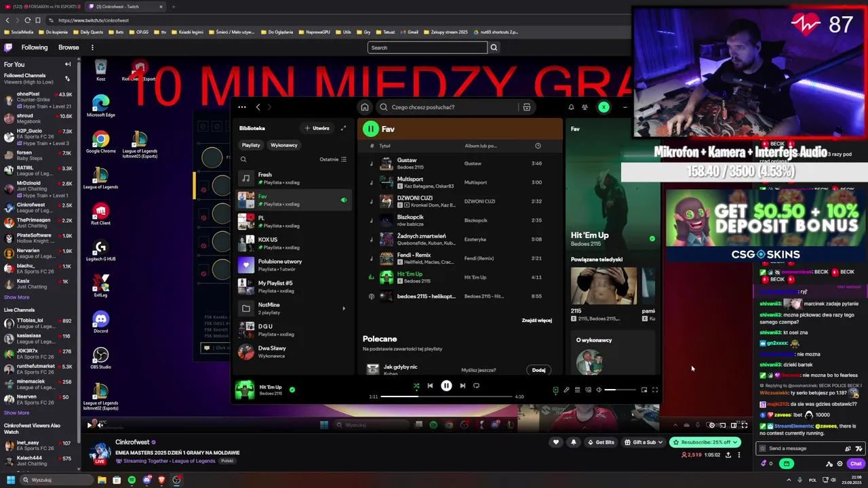Click the heart follow icon on channel
Screen dimensions: 868x488
556,442
